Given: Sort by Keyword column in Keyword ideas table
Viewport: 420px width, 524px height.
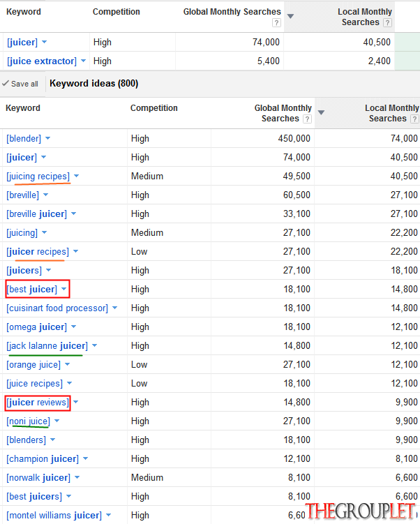Looking at the screenshot, I should pos(23,108).
